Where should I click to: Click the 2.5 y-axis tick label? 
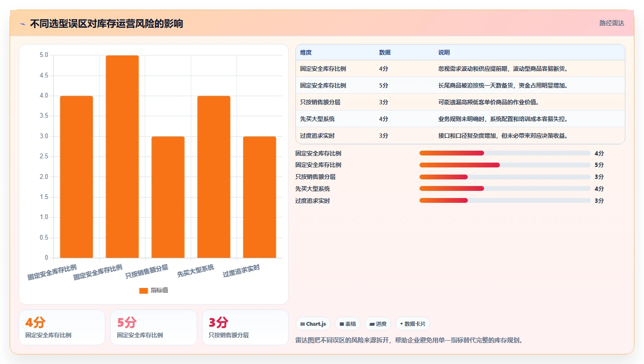coord(44,156)
